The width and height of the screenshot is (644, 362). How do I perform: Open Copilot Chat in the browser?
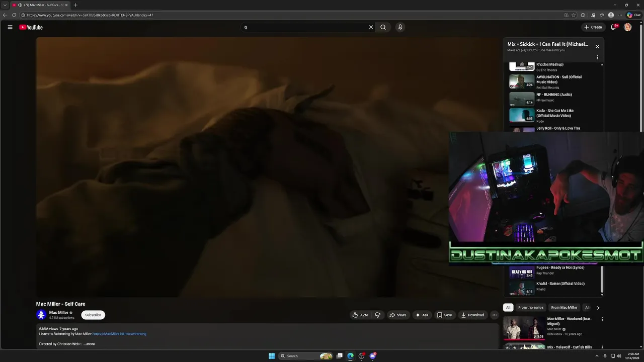point(633,15)
